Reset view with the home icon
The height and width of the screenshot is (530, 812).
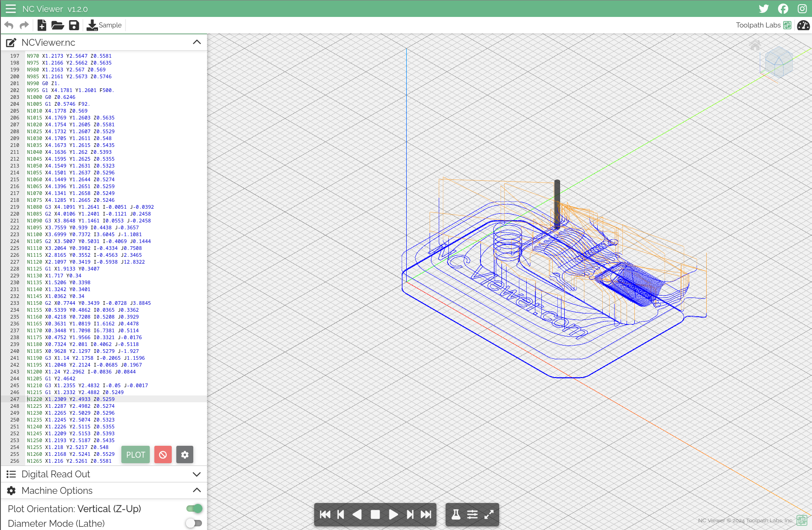coord(755,45)
